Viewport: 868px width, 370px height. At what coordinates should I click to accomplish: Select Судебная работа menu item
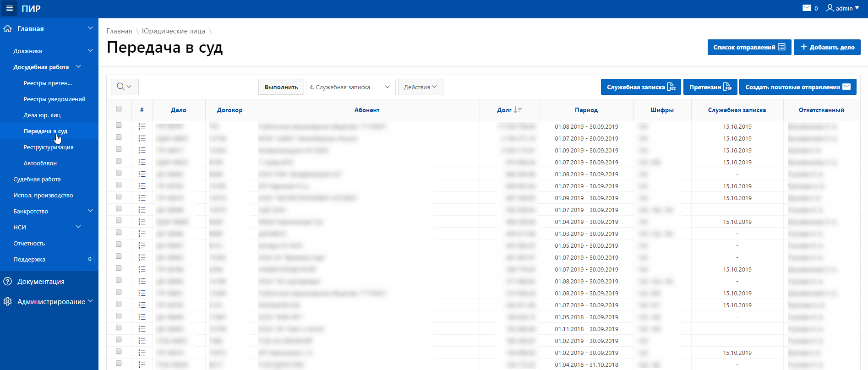pos(37,179)
